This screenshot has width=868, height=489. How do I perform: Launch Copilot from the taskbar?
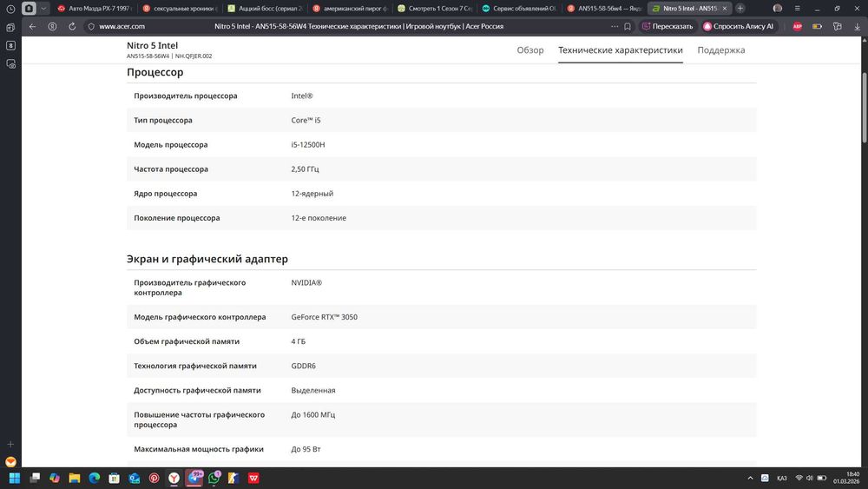(x=54, y=478)
